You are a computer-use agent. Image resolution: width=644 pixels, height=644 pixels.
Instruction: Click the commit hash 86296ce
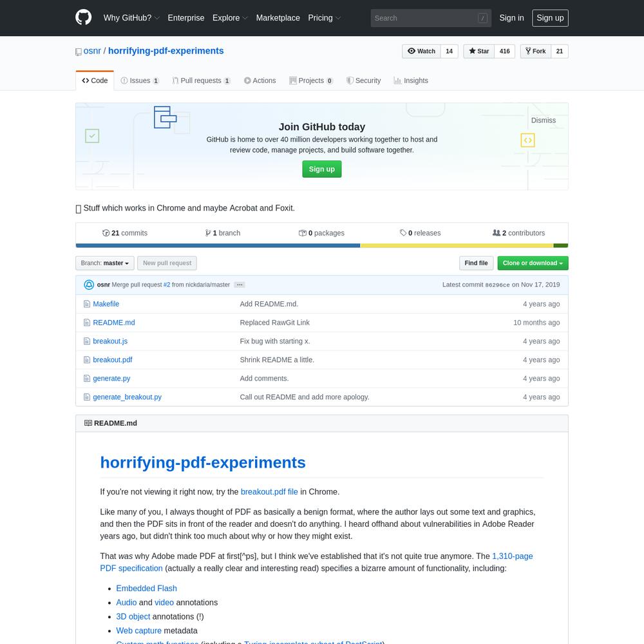[x=497, y=285]
